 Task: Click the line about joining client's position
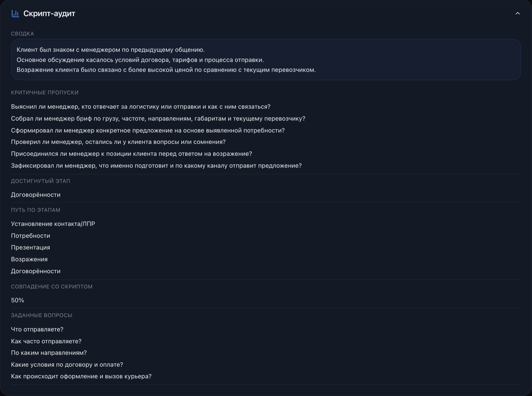tap(131, 154)
